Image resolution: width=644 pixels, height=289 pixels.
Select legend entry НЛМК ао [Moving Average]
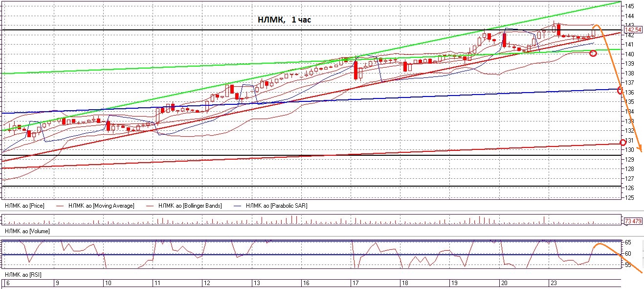101,206
